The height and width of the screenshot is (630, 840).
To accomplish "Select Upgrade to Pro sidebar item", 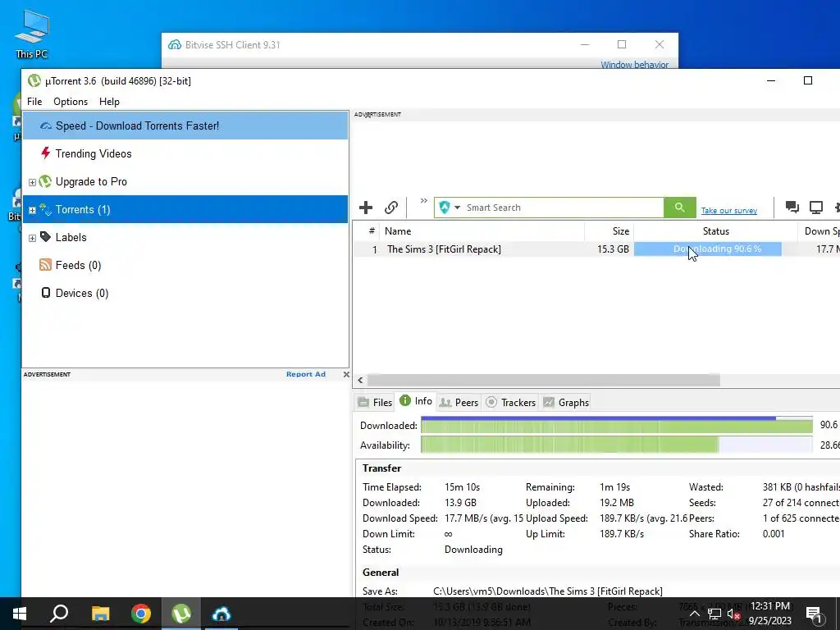I will click(x=185, y=181).
